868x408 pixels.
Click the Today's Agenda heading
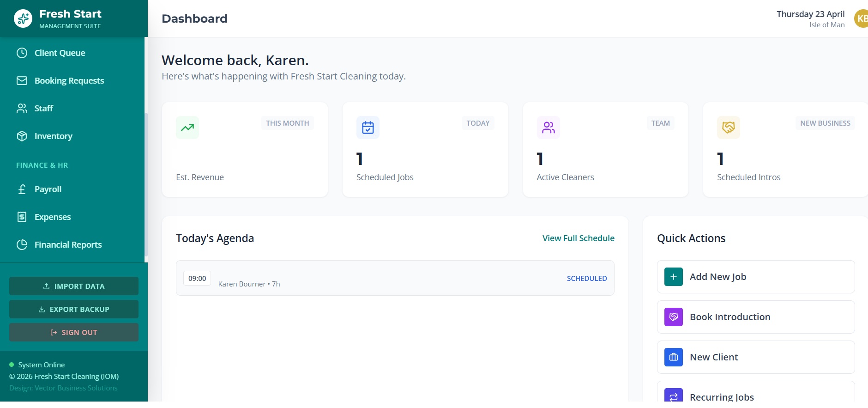pyautogui.click(x=215, y=238)
